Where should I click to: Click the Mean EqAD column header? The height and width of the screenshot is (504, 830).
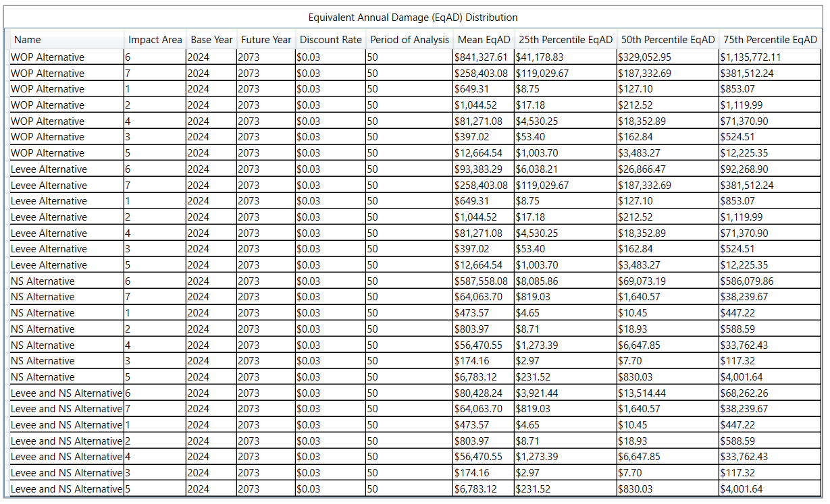tap(484, 40)
